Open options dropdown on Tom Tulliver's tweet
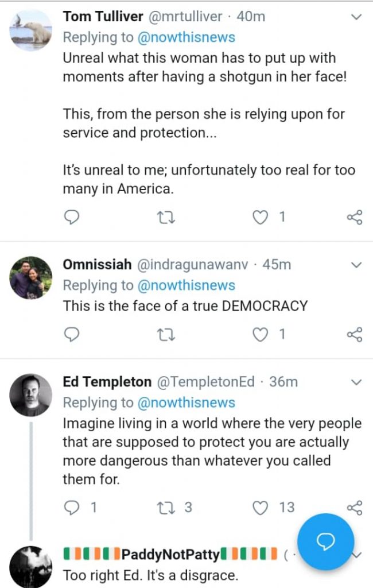This screenshot has height=588, width=373. click(x=356, y=17)
